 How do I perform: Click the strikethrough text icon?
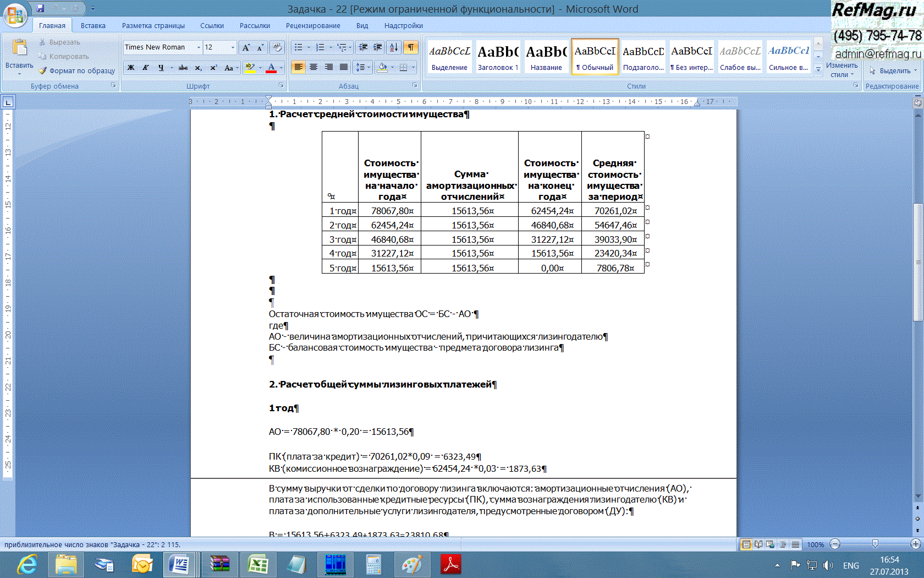pos(183,68)
